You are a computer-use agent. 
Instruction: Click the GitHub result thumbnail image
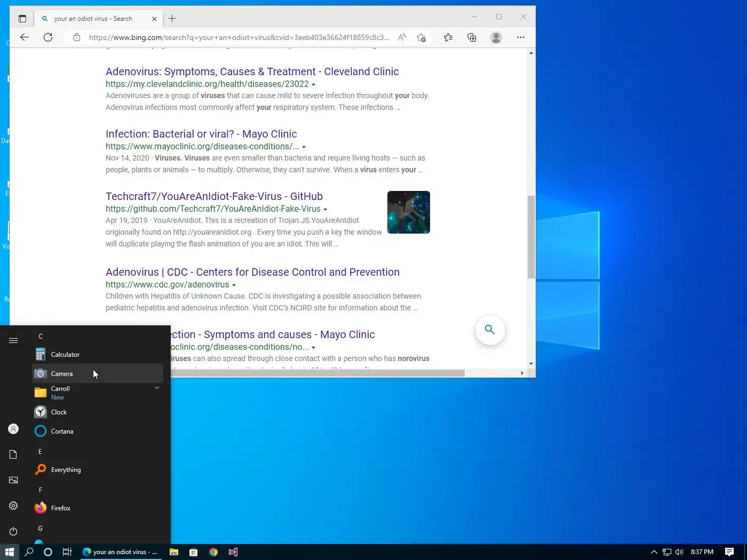pyautogui.click(x=409, y=212)
